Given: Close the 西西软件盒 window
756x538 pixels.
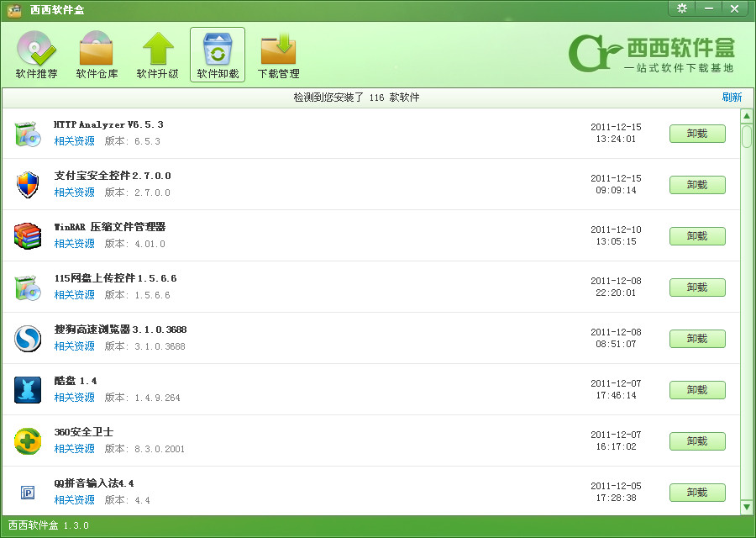Looking at the screenshot, I should [x=735, y=8].
